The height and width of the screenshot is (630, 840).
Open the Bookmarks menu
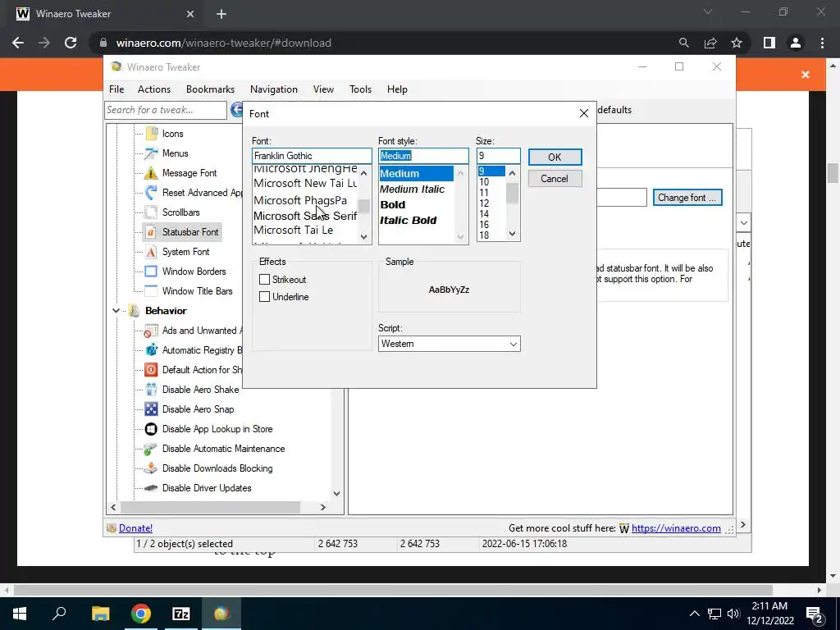(x=210, y=89)
